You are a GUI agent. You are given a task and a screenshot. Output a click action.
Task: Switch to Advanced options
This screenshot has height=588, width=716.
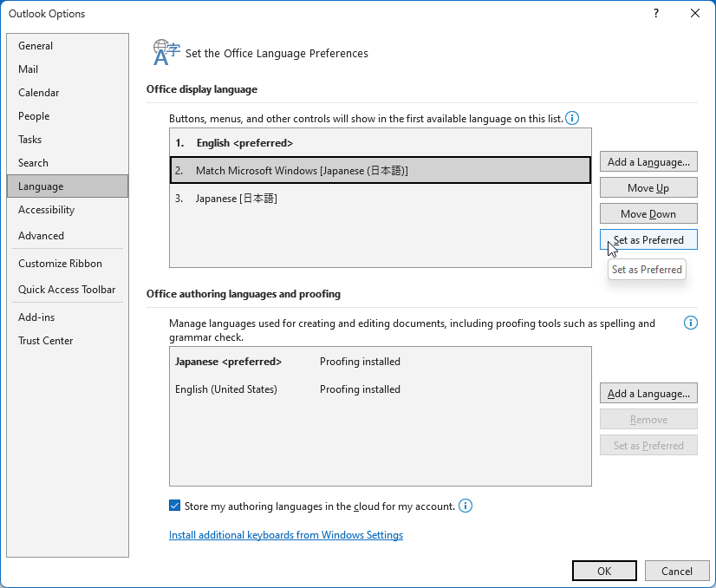(x=68, y=236)
